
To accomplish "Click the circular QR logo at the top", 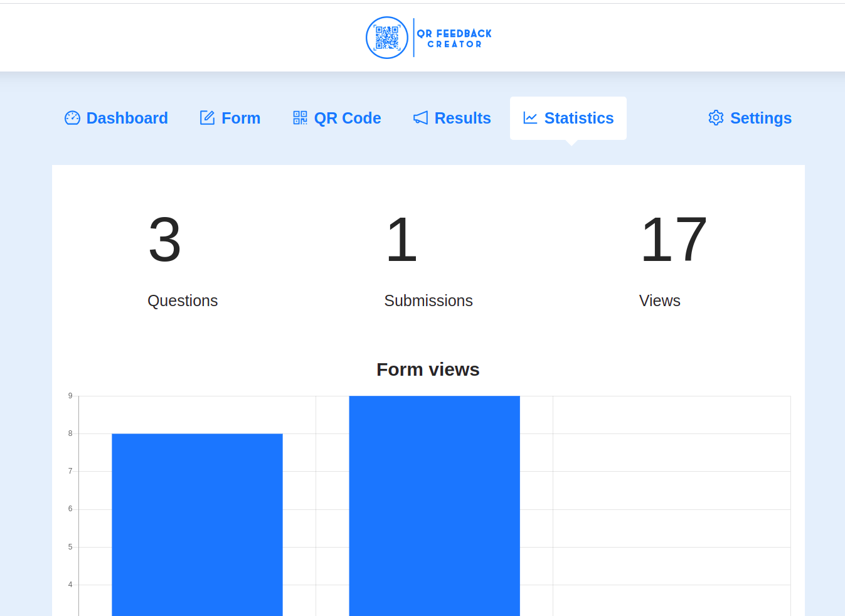I will 386,38.
